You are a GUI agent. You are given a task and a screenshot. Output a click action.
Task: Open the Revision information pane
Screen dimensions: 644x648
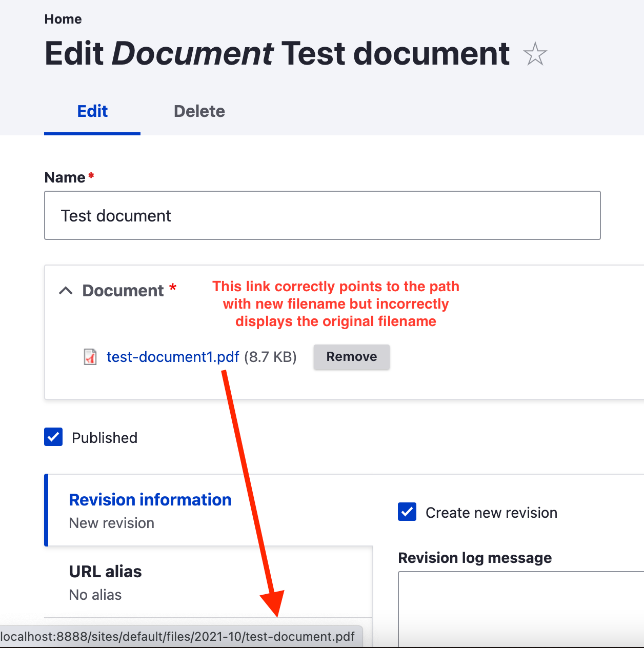tap(150, 499)
